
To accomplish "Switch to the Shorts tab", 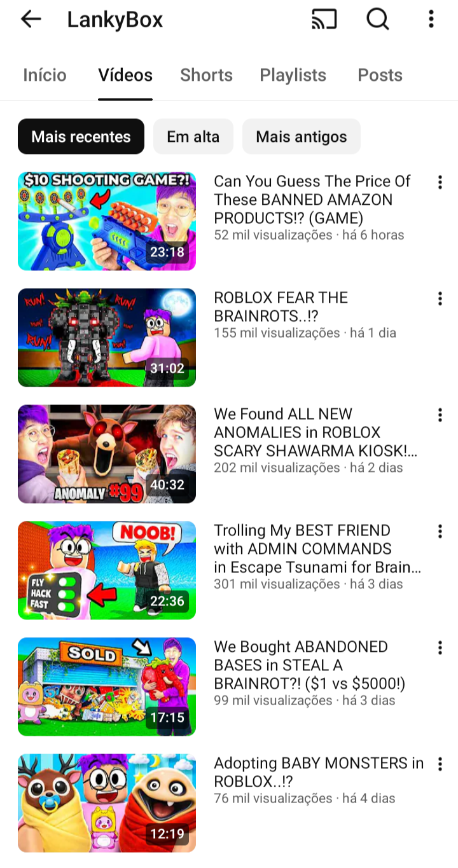I will click(206, 75).
